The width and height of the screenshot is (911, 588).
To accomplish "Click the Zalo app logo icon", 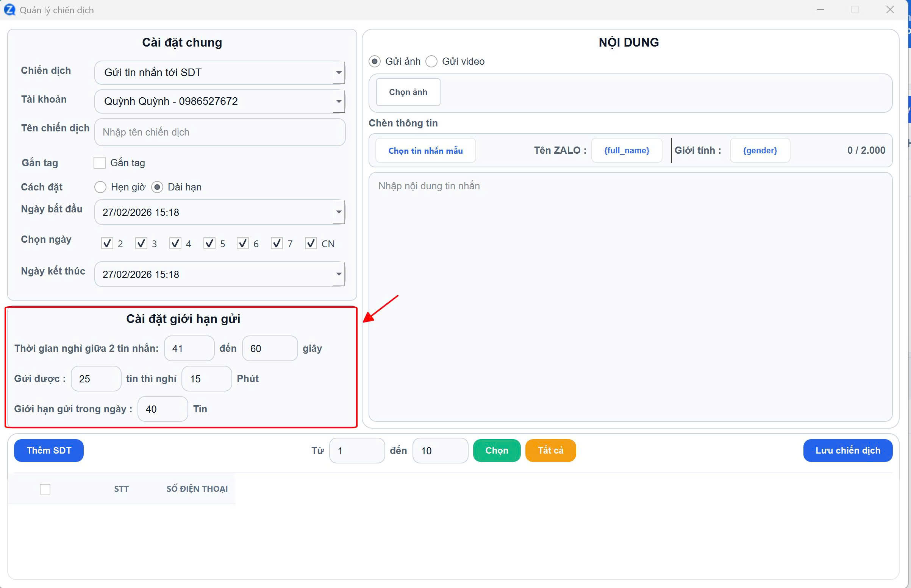I will click(9, 10).
